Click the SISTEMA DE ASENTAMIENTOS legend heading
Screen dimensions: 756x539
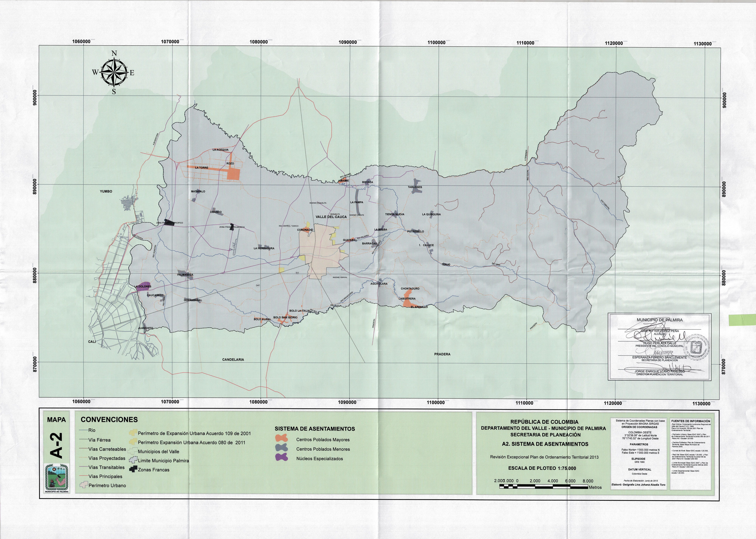[x=315, y=429]
